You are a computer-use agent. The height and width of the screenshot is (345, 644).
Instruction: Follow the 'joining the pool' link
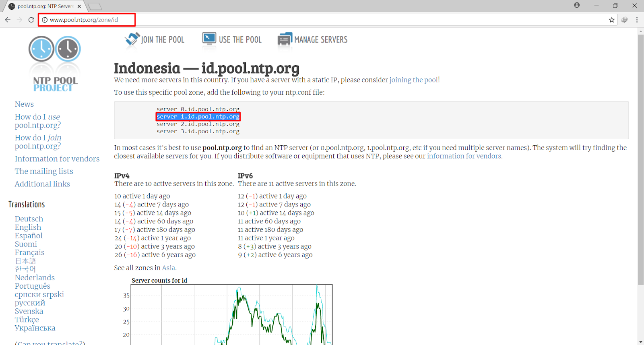point(413,80)
